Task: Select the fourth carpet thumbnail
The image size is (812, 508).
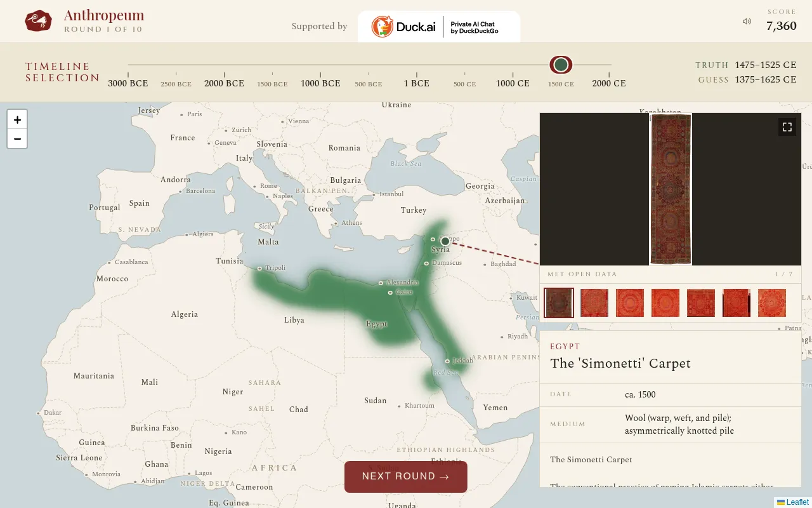Action: (665, 303)
